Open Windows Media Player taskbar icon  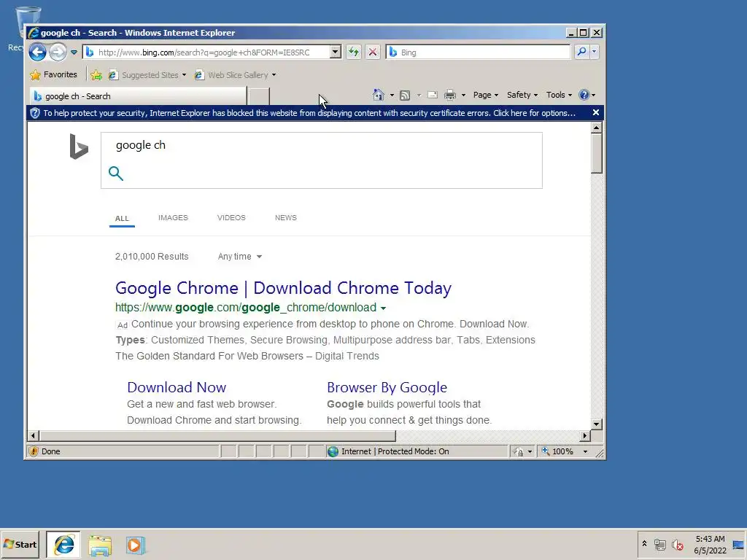135,545
